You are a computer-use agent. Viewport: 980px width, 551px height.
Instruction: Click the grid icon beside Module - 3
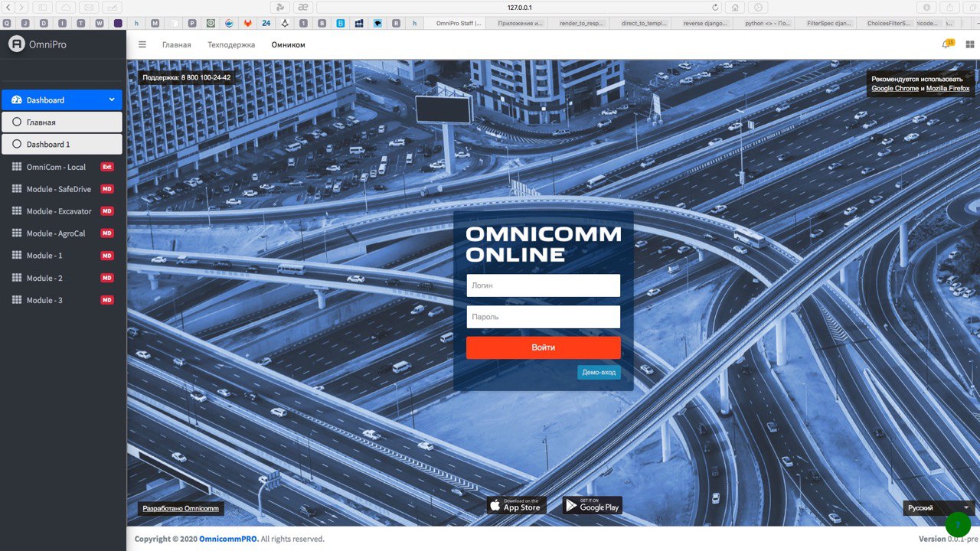point(17,300)
